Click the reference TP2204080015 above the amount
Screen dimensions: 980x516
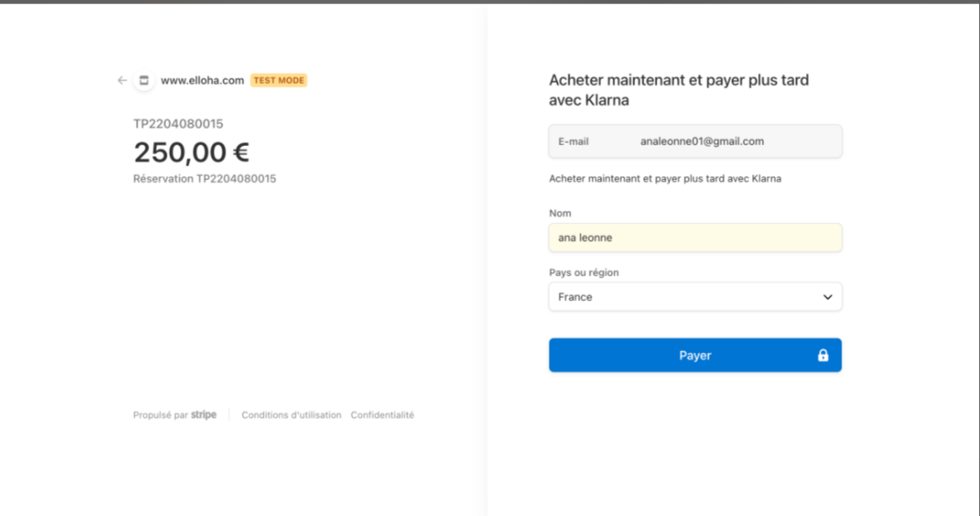(x=178, y=124)
